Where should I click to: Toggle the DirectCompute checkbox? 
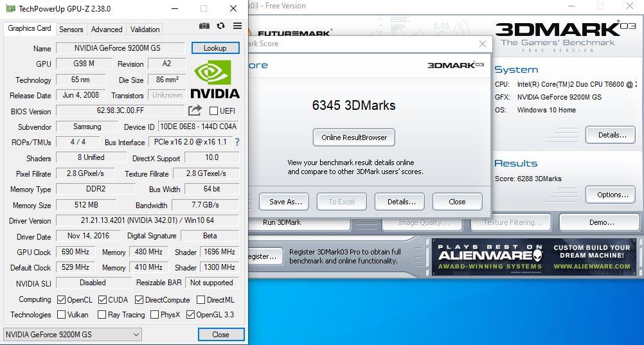click(139, 300)
